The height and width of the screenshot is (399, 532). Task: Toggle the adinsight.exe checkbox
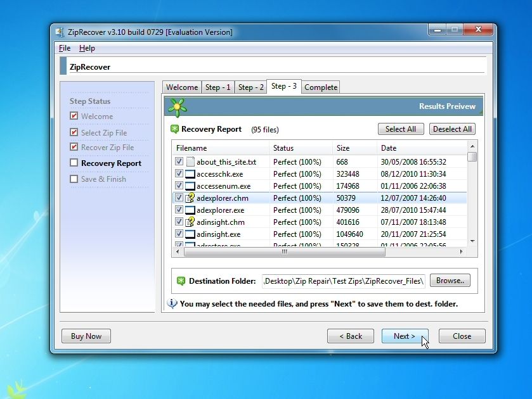pos(179,234)
